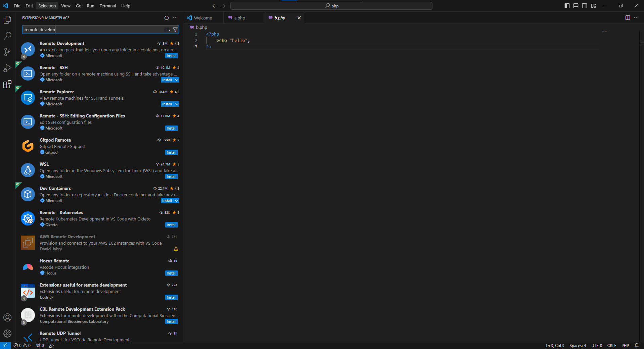
Task: Refresh the extensions marketplace list
Action: click(x=167, y=18)
